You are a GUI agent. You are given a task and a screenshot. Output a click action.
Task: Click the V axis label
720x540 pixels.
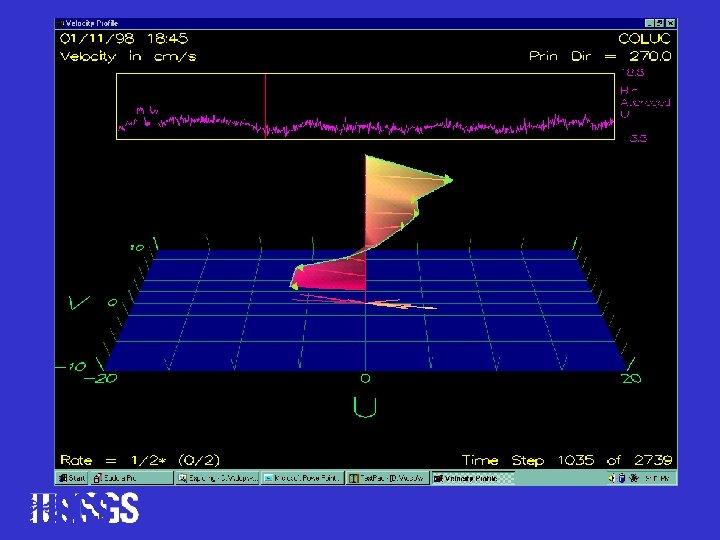[79, 302]
